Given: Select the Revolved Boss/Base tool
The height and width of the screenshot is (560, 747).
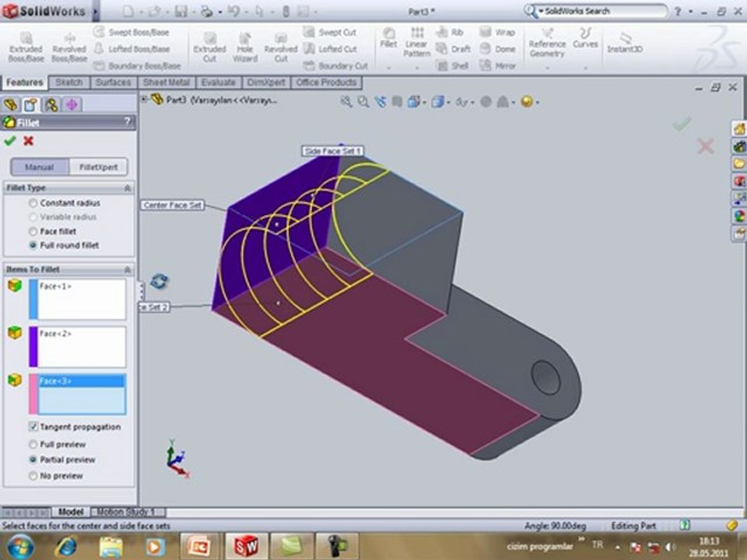Looking at the screenshot, I should (69, 47).
